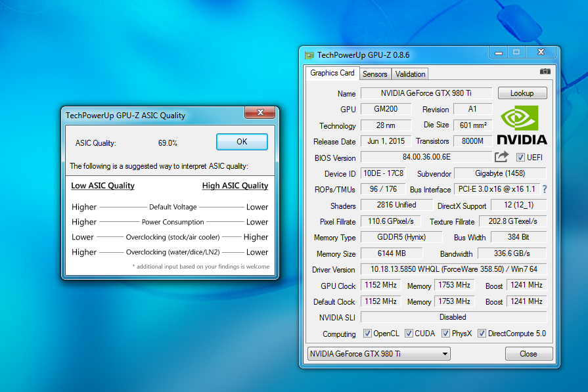Open the graphics card selection dropdown
Image resolution: width=588 pixels, height=392 pixels.
[x=378, y=354]
